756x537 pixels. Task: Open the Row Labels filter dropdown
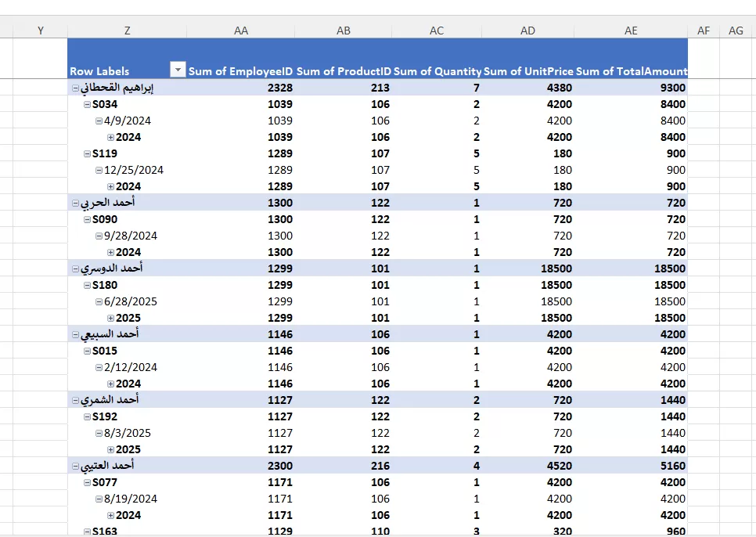click(x=178, y=70)
